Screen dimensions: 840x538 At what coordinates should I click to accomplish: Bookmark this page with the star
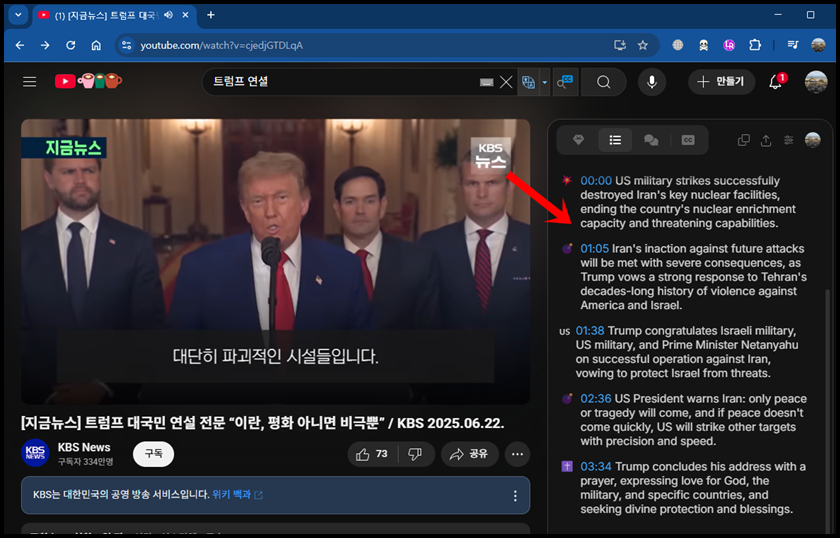(x=643, y=46)
